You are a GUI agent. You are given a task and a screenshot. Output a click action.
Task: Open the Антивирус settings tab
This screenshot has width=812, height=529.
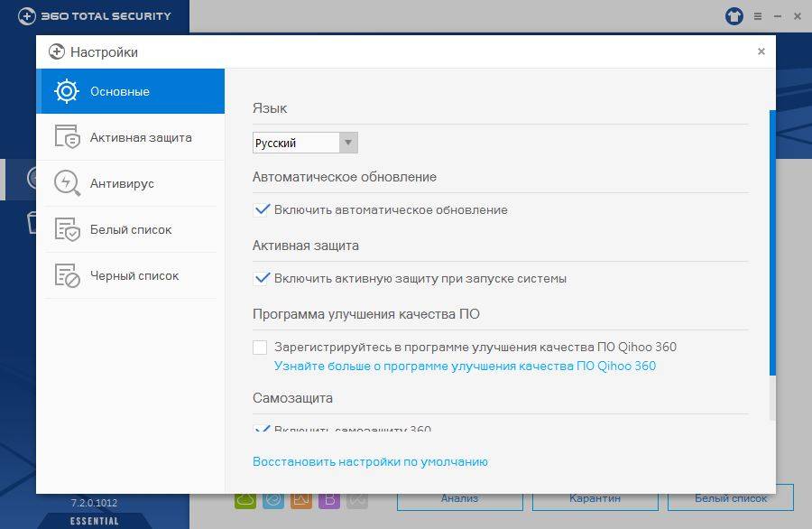click(x=131, y=183)
